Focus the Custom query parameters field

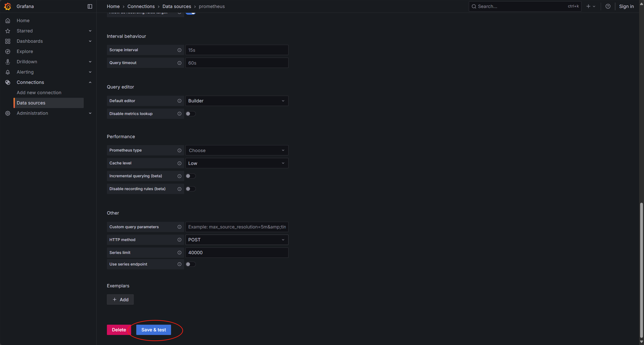(x=237, y=227)
